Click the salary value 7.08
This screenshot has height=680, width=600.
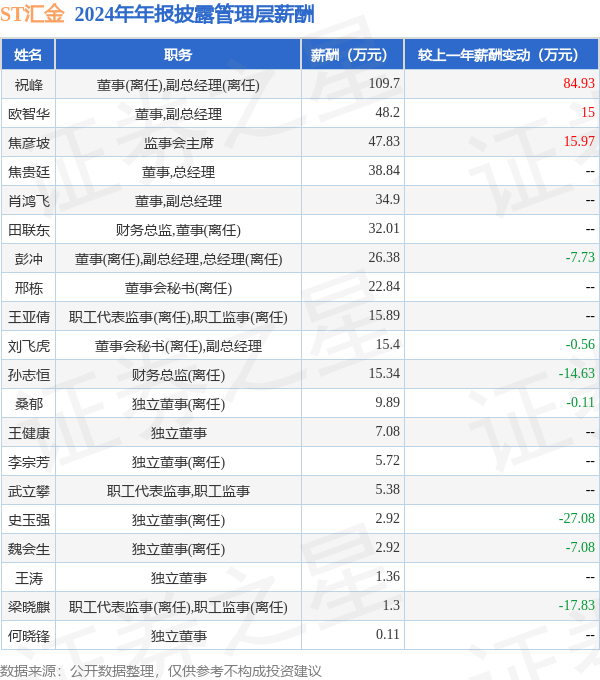[388, 432]
